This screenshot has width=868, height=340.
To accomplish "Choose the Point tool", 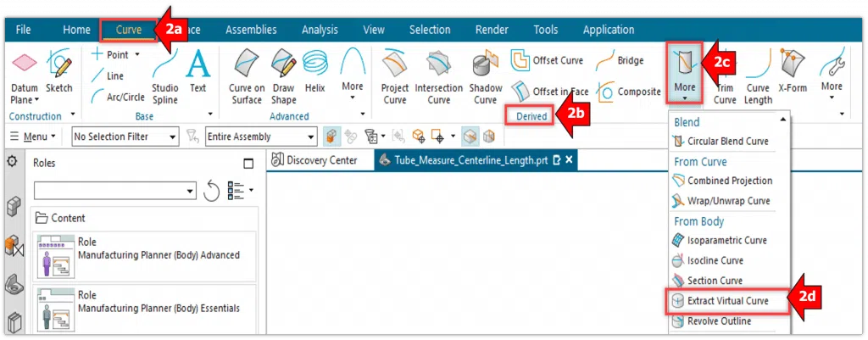I will tap(111, 54).
